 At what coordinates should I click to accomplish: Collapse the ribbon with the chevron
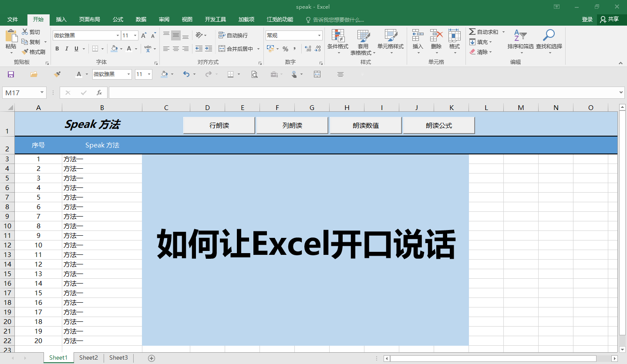coord(621,63)
